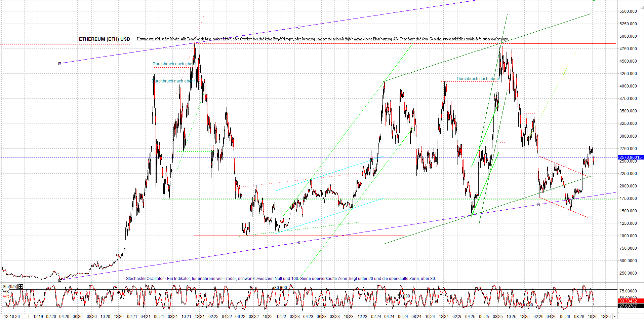Open the www.wikifolio.com cyberwaehrungen link
The height and width of the screenshot is (319, 644).
coord(476,39)
